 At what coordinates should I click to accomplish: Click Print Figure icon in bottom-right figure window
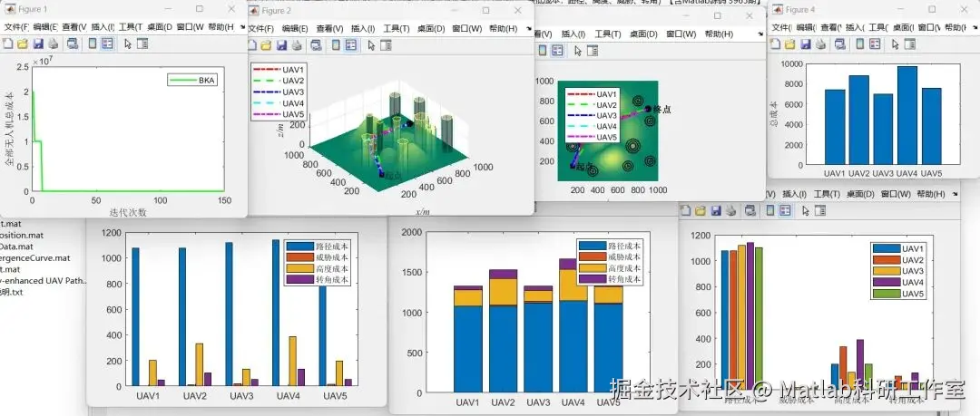[732, 210]
